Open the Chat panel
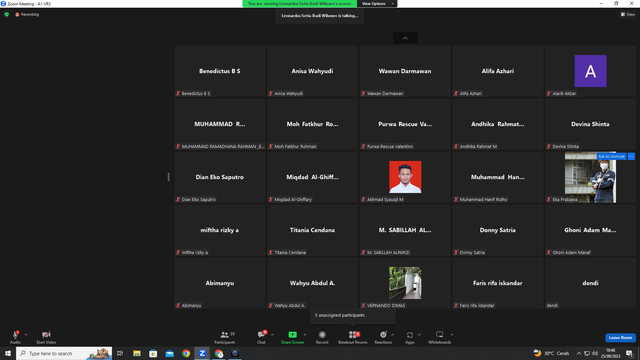Image resolution: width=640 pixels, height=360 pixels. 261,337
